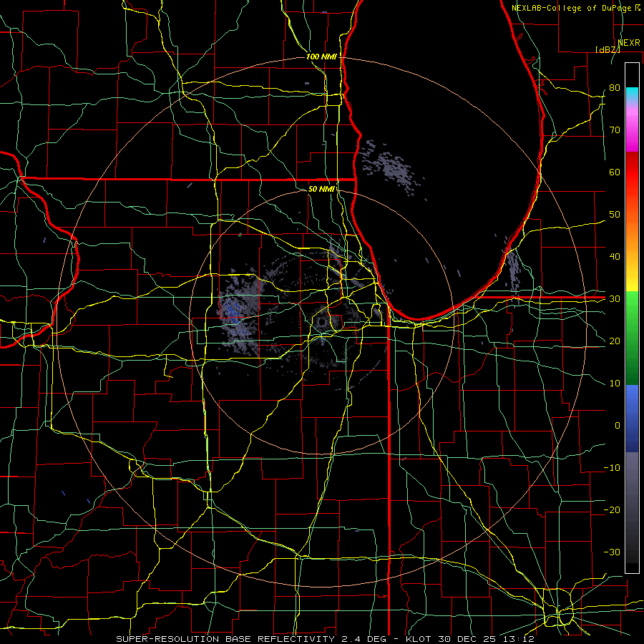Pick the cyan segment of the color bar
The width and height of the screenshot is (644, 644).
tap(632, 94)
